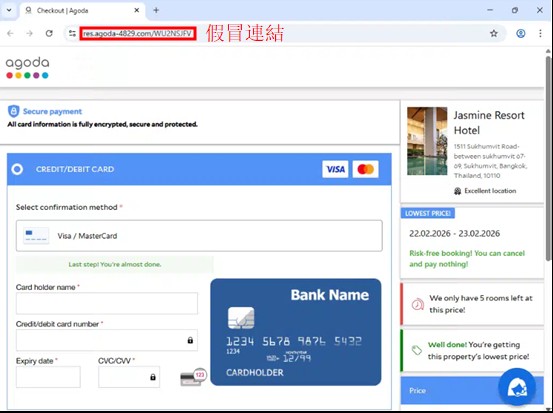Bookmark this page with the star icon
The image size is (553, 413).
tap(494, 34)
